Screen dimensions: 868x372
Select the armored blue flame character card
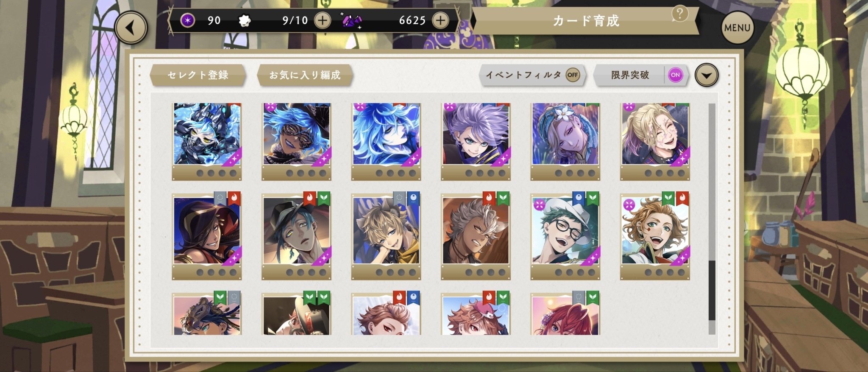point(207,141)
